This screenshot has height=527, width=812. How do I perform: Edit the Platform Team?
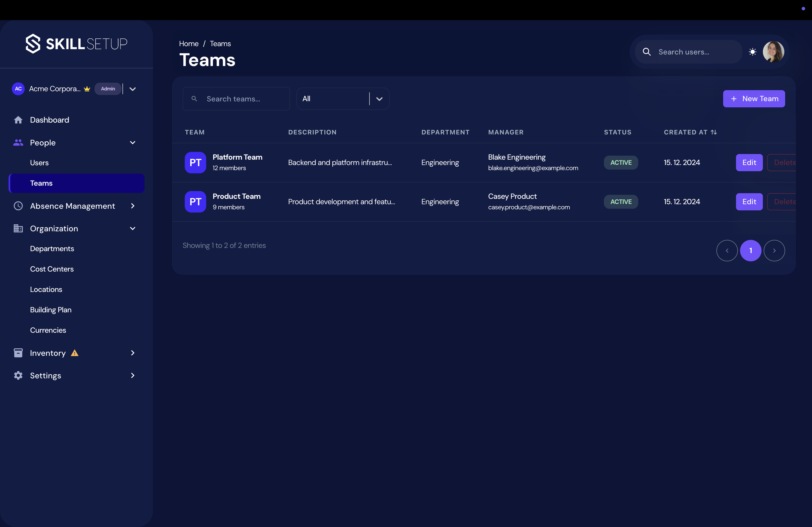pos(749,163)
